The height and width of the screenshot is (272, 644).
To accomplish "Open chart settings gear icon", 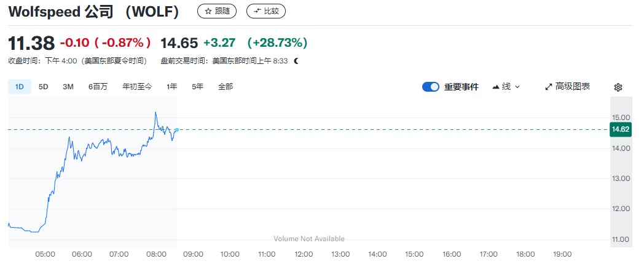I will [x=618, y=87].
